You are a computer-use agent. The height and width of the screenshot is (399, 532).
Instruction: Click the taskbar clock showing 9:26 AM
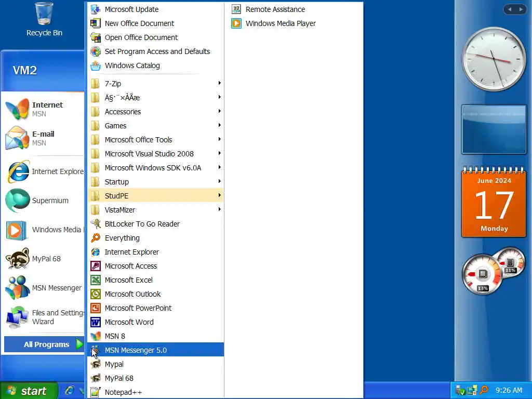(x=509, y=391)
